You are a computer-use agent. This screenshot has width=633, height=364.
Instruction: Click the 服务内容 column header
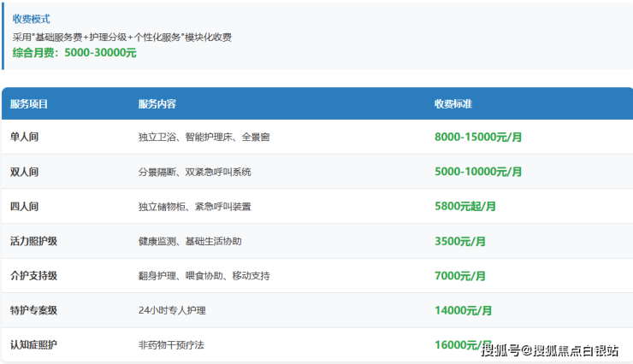tap(157, 104)
